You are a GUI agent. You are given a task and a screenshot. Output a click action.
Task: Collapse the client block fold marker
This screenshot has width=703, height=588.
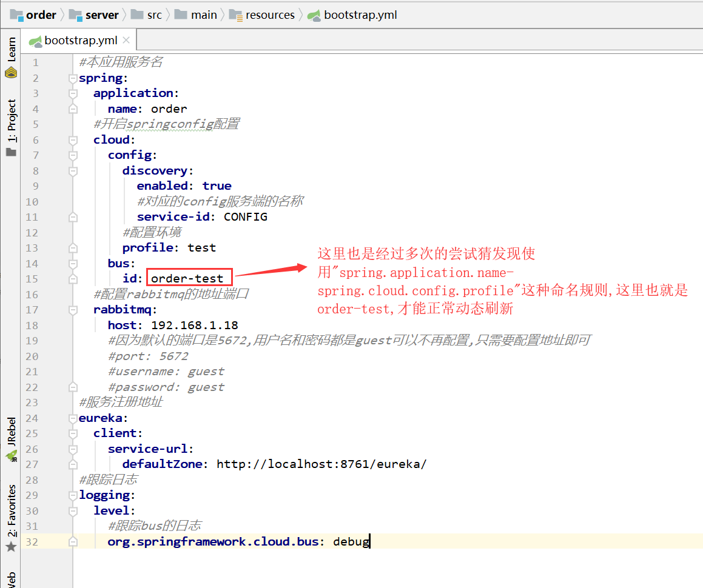point(73,433)
